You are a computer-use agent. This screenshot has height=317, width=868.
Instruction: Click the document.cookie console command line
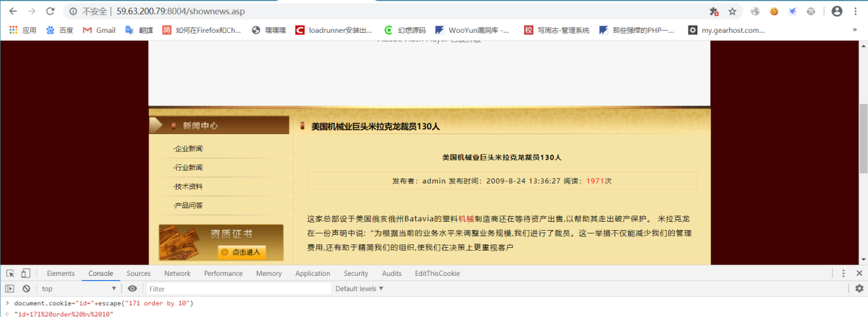(x=103, y=303)
